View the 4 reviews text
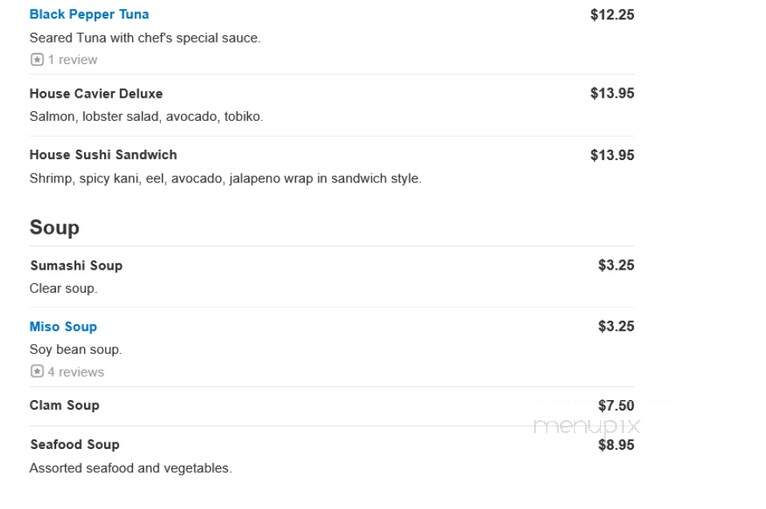 click(x=76, y=372)
